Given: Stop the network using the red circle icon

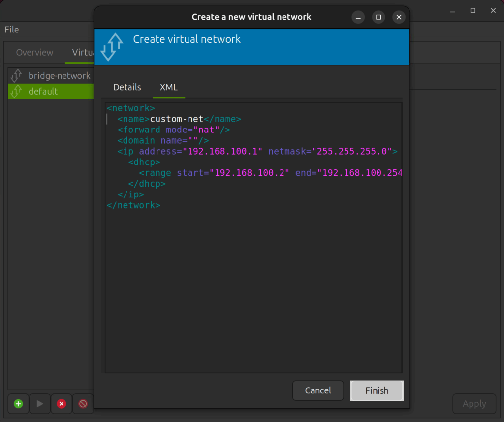Looking at the screenshot, I should (x=83, y=404).
